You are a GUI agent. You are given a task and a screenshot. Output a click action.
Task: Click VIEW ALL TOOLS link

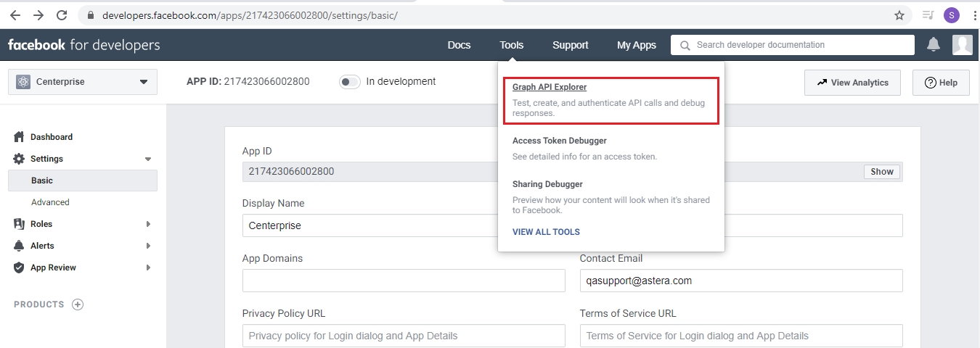pyautogui.click(x=546, y=232)
